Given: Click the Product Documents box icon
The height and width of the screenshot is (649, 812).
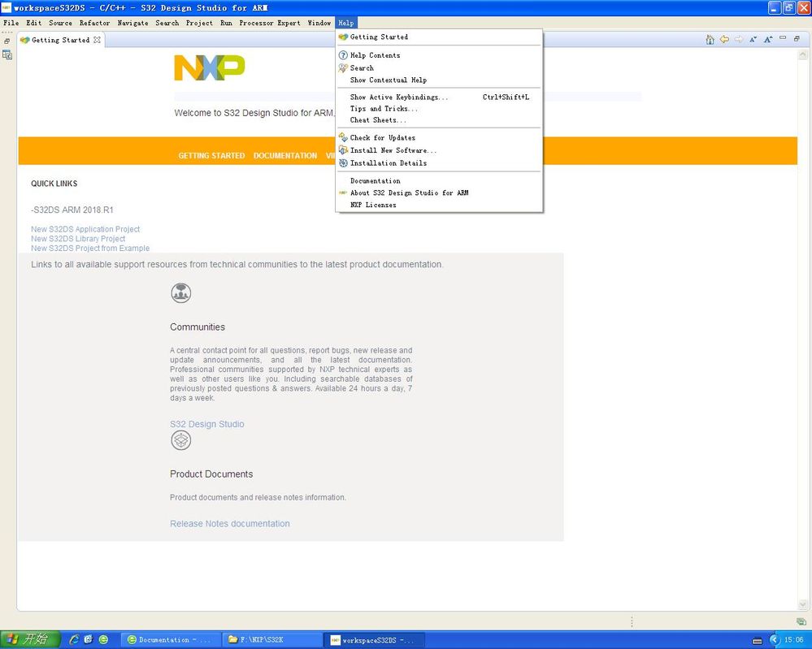Looking at the screenshot, I should click(180, 440).
